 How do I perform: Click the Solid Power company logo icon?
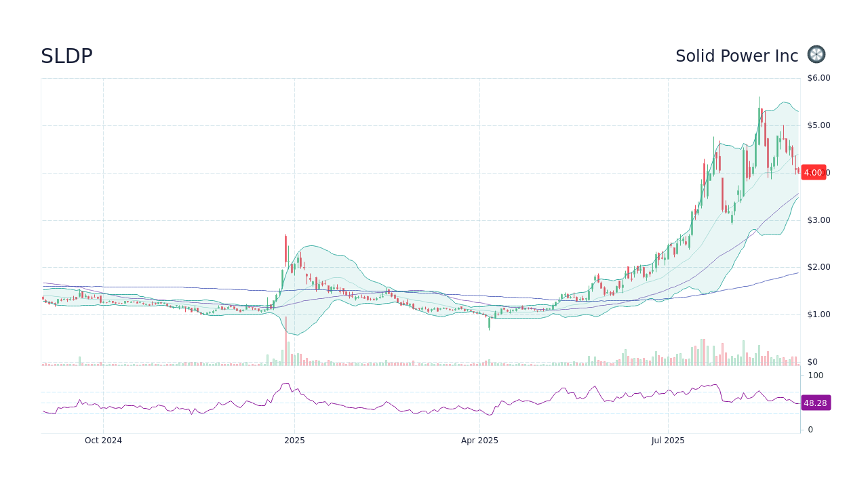(x=816, y=55)
